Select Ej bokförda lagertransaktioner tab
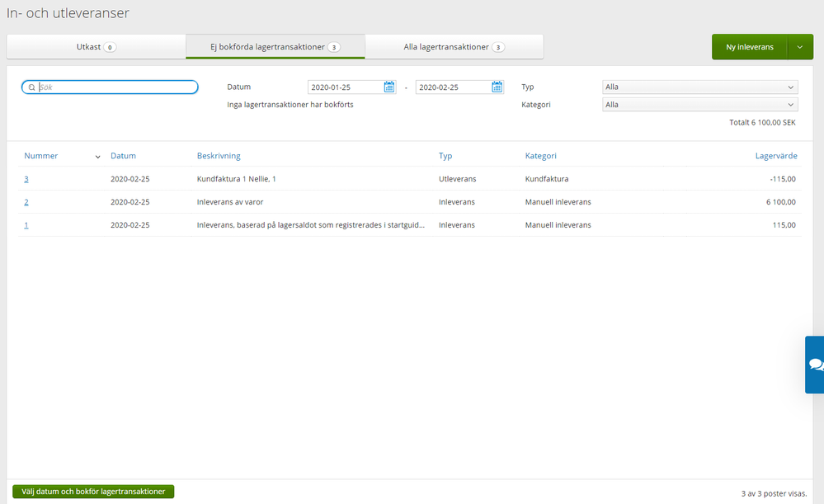This screenshot has height=504, width=824. tap(275, 47)
